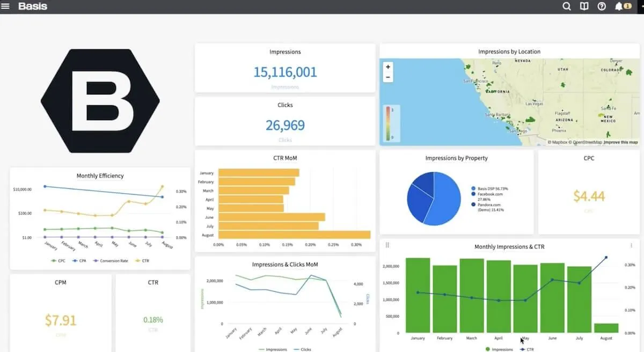The image size is (644, 352).
Task: Click the 26,969 clicks value
Action: point(285,125)
